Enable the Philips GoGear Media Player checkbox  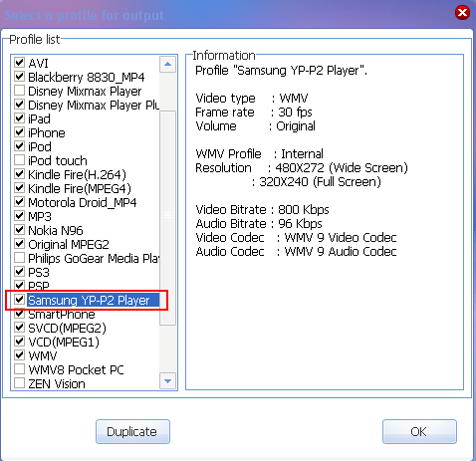20,257
